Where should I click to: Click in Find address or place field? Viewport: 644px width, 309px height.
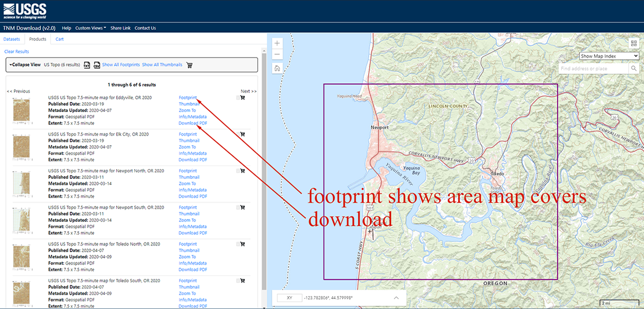click(593, 69)
